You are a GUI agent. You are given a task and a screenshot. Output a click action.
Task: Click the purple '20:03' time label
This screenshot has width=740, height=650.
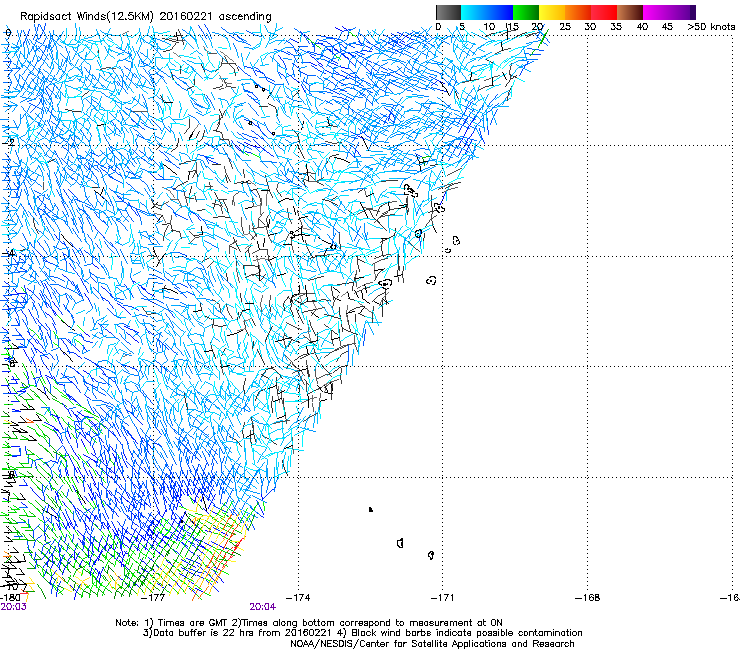pos(14,607)
